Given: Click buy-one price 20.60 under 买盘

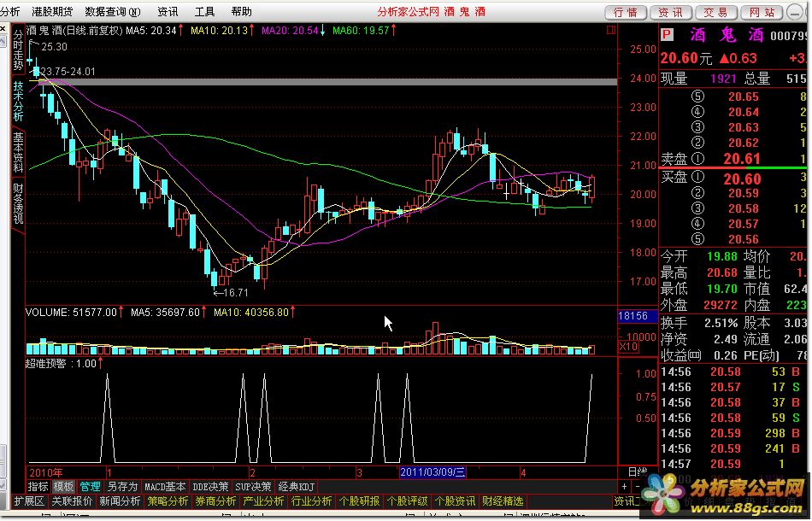Looking at the screenshot, I should [x=742, y=179].
